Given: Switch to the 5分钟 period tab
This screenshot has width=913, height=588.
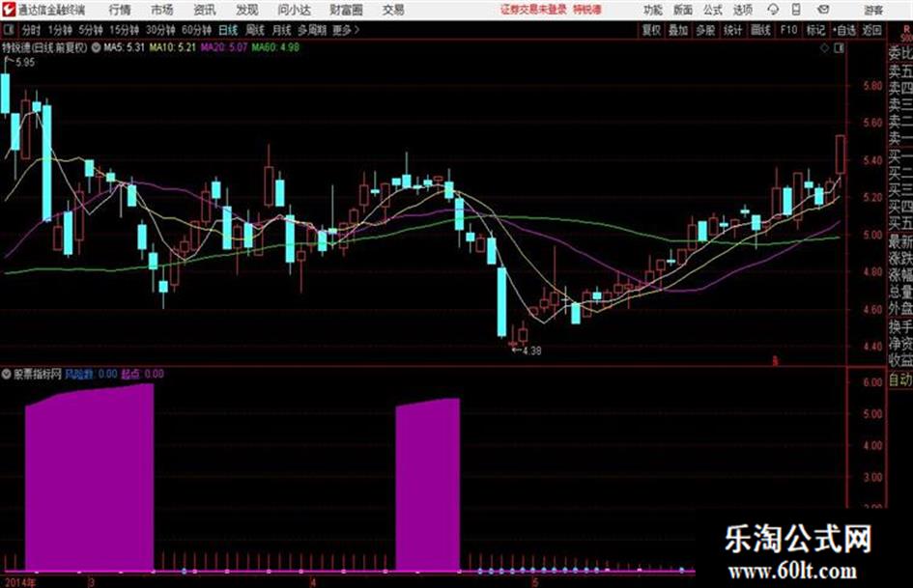Looking at the screenshot, I should [91, 30].
